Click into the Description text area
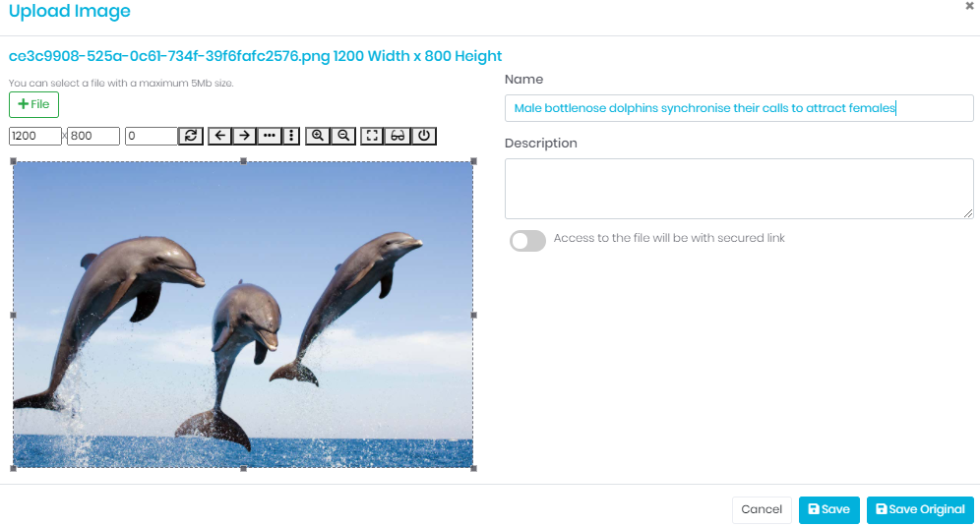Screen dimensions: 980x527 pos(739,189)
